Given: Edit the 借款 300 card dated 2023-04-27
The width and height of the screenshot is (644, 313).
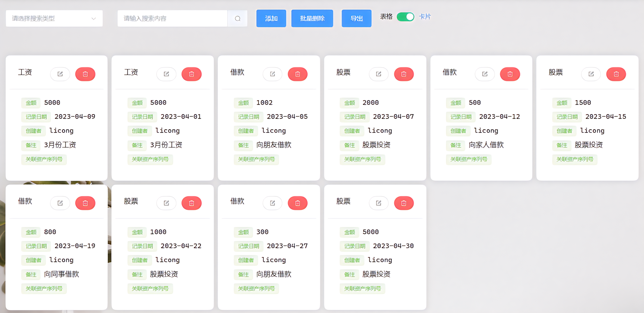Looking at the screenshot, I should [x=272, y=203].
